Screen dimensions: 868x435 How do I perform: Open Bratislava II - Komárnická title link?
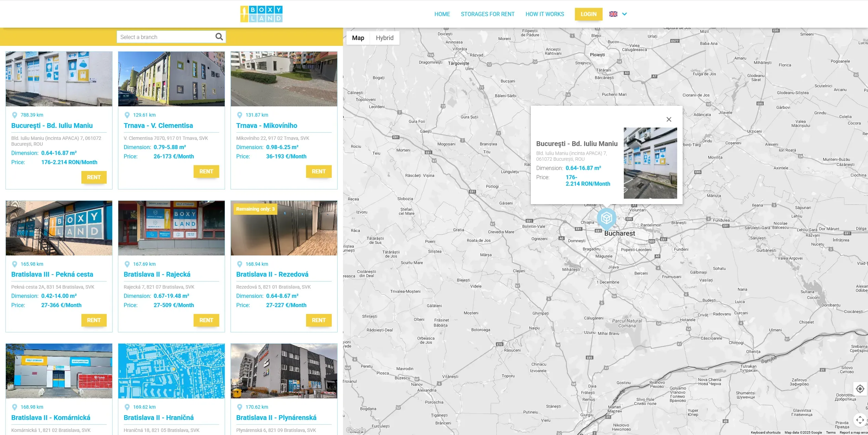[x=51, y=418]
